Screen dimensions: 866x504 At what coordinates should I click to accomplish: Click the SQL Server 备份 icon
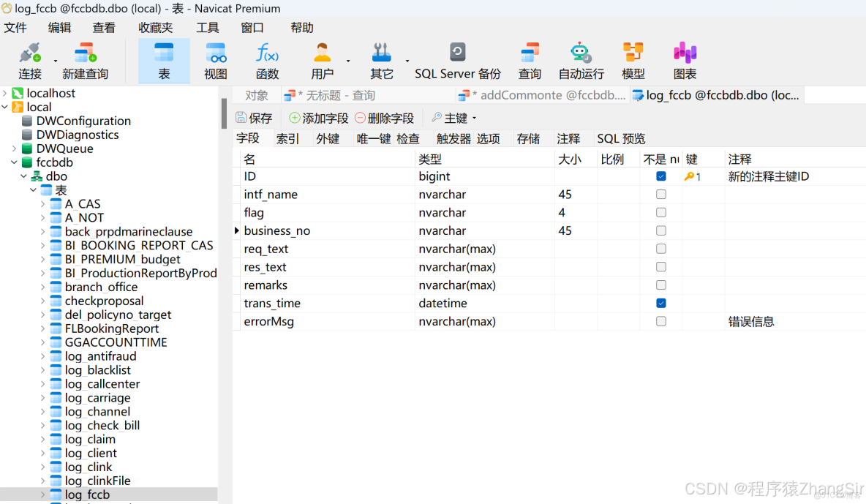coord(457,60)
